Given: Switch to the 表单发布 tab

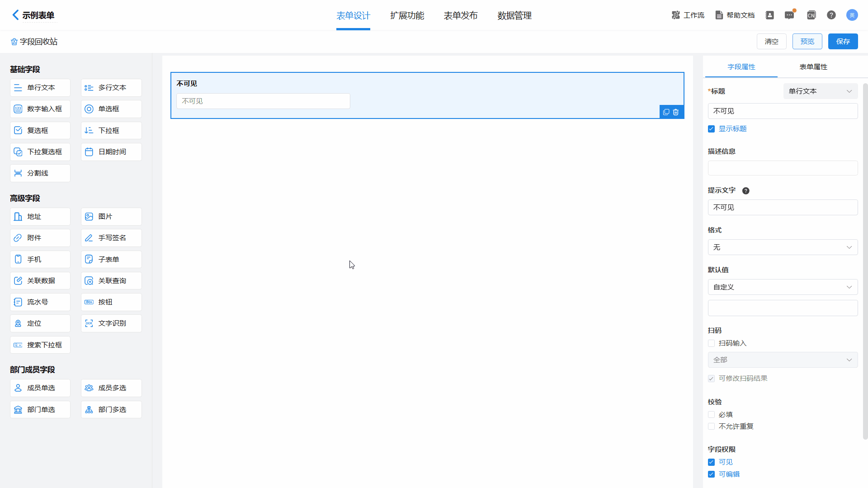Looking at the screenshot, I should [x=461, y=15].
